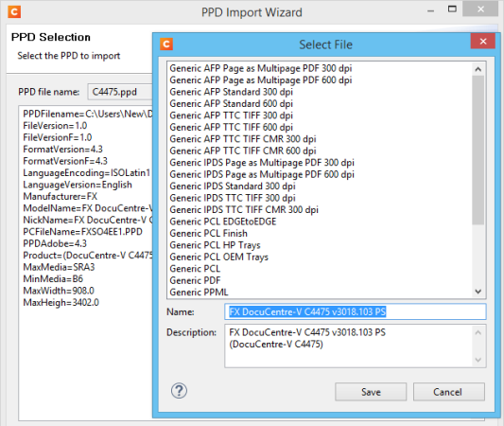Click the MaxWidth=908.0 line
This screenshot has height=426, width=504.
[59, 291]
